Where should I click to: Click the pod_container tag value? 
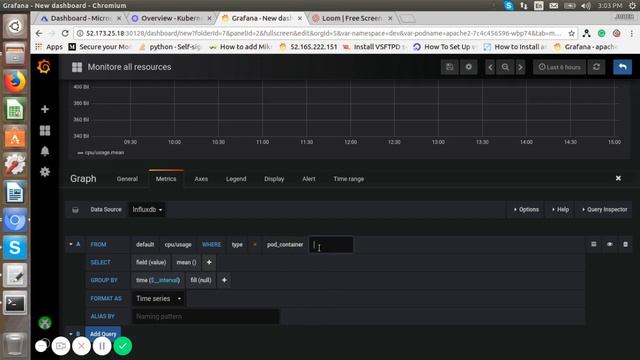click(285, 244)
